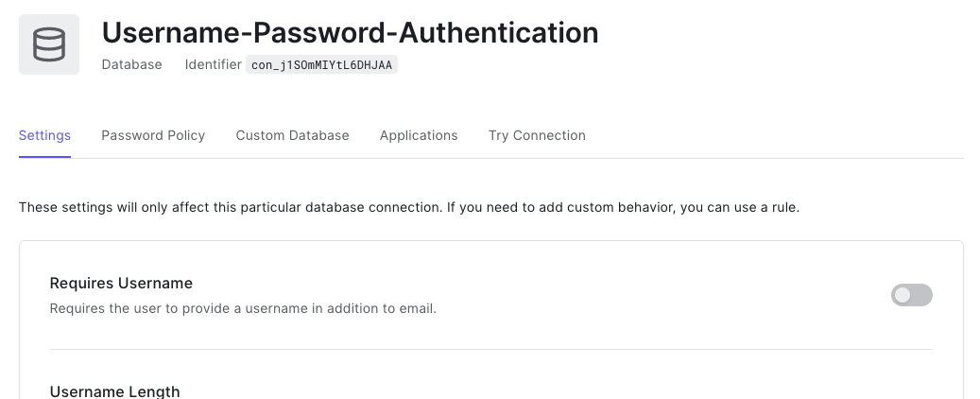
Task: Open the Custom Database tab
Action: [x=292, y=135]
